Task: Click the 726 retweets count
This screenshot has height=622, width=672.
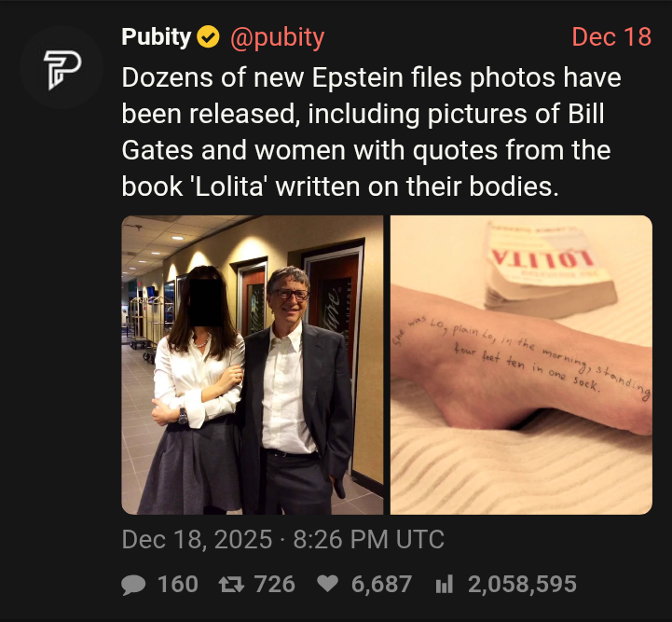Action: pyautogui.click(x=274, y=585)
